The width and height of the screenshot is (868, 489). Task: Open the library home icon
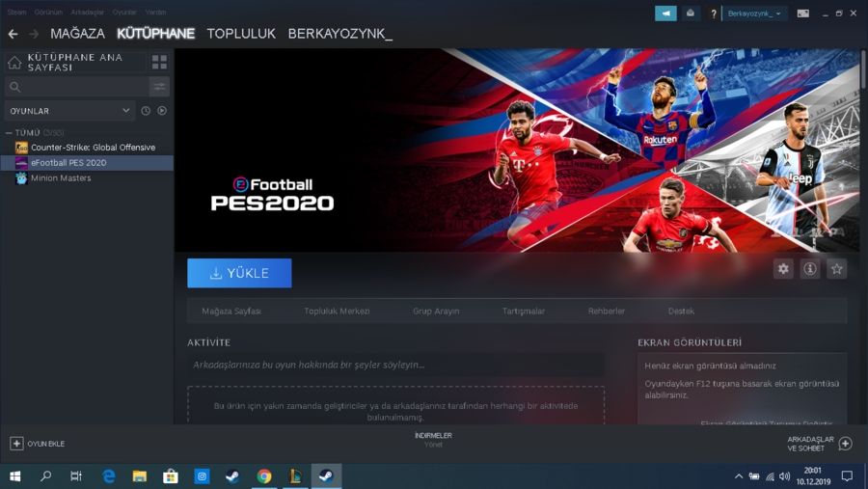14,63
